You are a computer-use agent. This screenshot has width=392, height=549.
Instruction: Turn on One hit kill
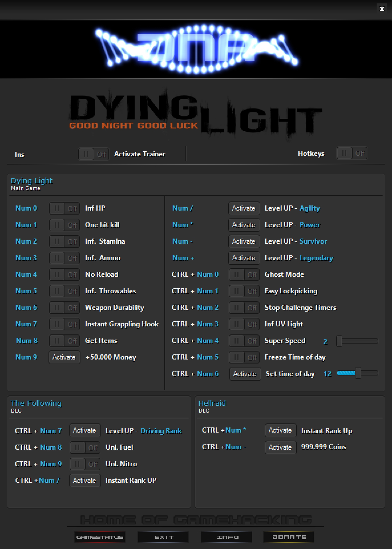click(64, 225)
